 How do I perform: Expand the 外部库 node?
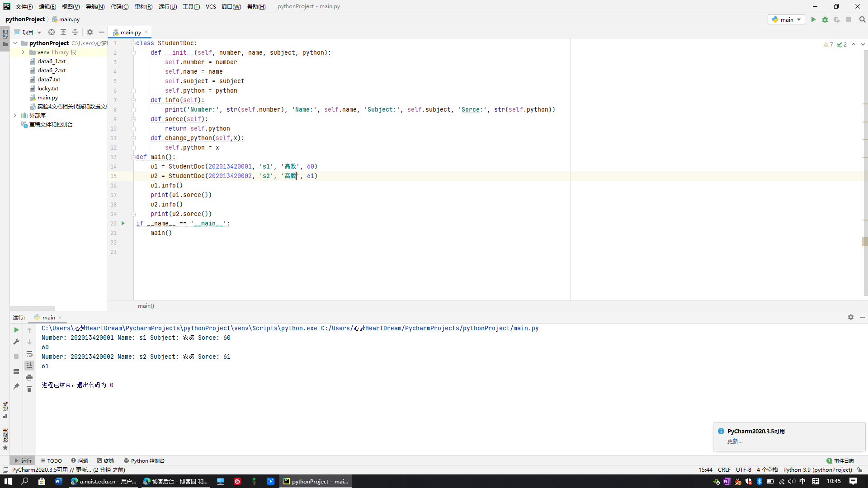(x=15, y=116)
